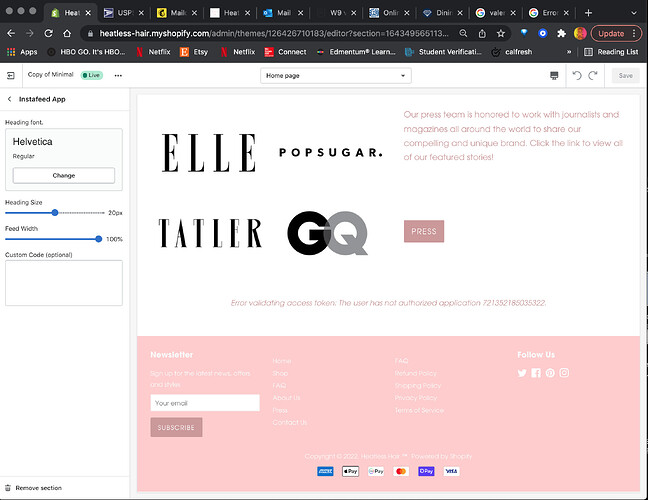Show more bookmarks with double chevron
Viewport: 648px width, 500px height.
tap(569, 52)
